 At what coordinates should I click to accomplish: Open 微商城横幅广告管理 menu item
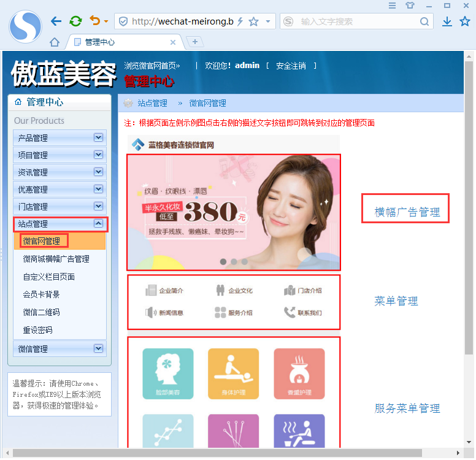point(56,259)
